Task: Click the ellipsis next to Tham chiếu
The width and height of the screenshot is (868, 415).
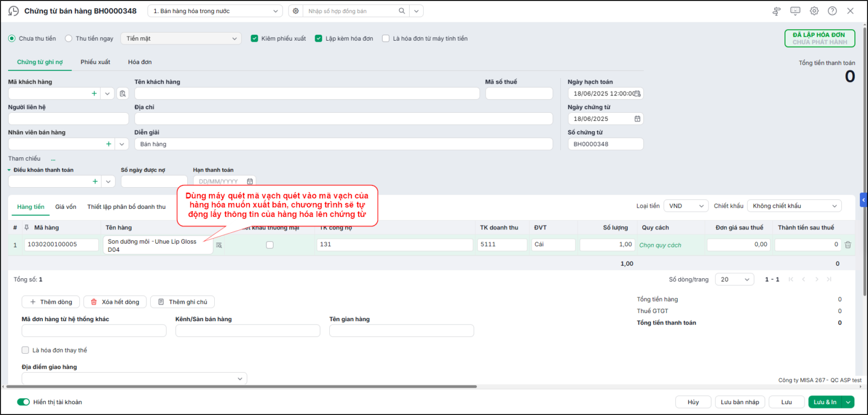Action: [x=53, y=159]
